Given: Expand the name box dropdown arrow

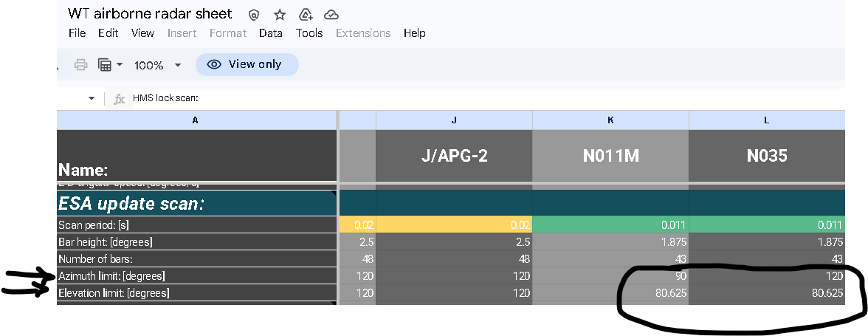Looking at the screenshot, I should 92,98.
